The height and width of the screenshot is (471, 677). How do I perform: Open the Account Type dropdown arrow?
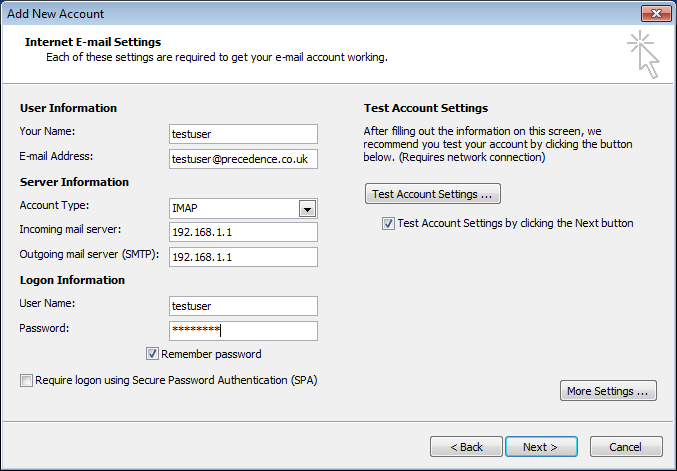pos(307,208)
